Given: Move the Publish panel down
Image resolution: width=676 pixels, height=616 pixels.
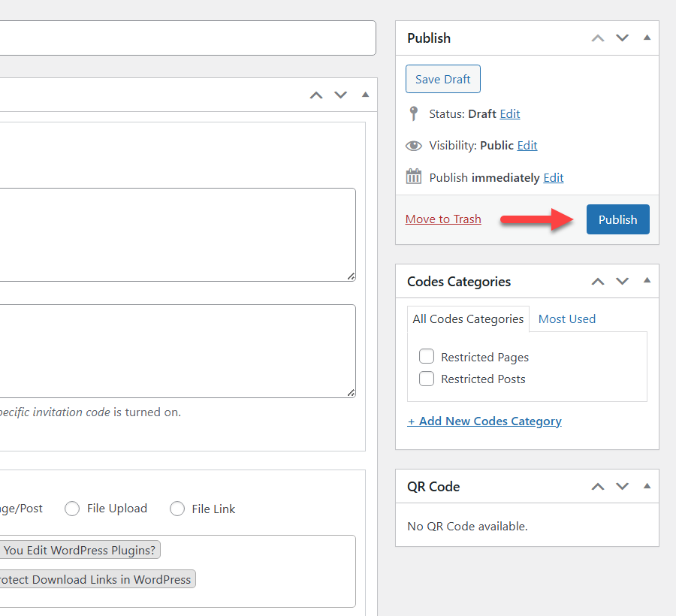Looking at the screenshot, I should (x=622, y=38).
